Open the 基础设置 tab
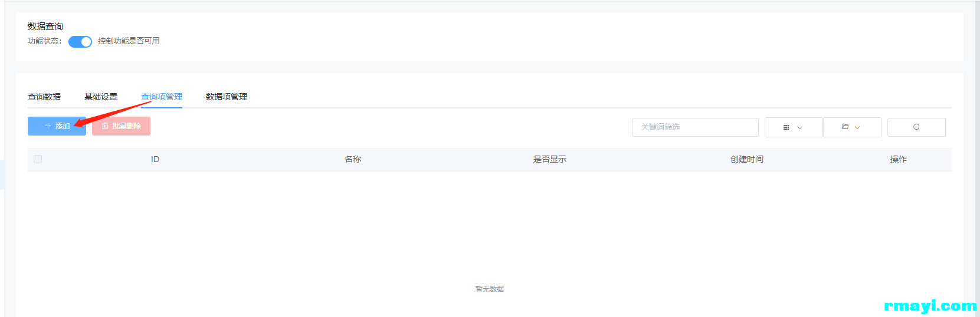Viewport: 980px width, 317px height. [x=101, y=97]
